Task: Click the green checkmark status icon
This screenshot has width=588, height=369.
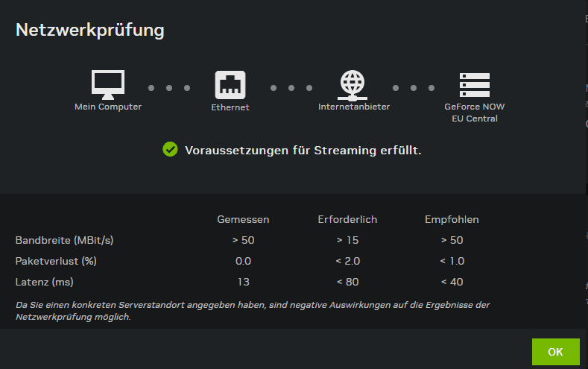Action: (x=170, y=149)
